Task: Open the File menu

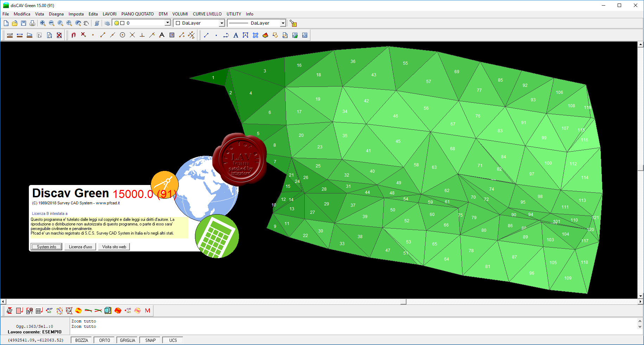Action: click(x=6, y=14)
